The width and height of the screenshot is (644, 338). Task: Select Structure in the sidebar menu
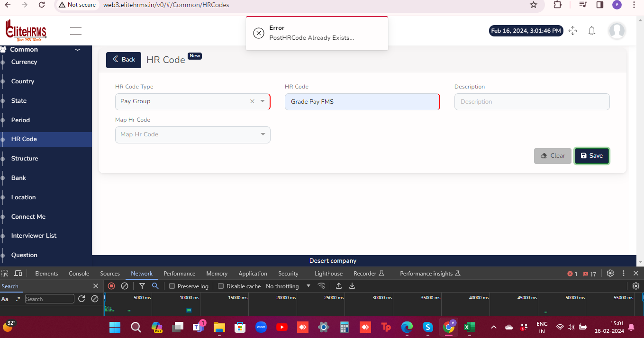[x=25, y=159]
